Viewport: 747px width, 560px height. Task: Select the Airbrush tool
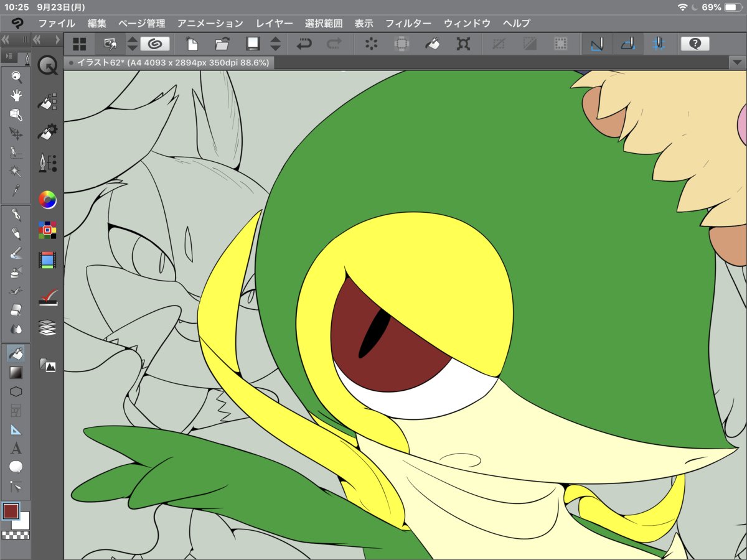(16, 272)
